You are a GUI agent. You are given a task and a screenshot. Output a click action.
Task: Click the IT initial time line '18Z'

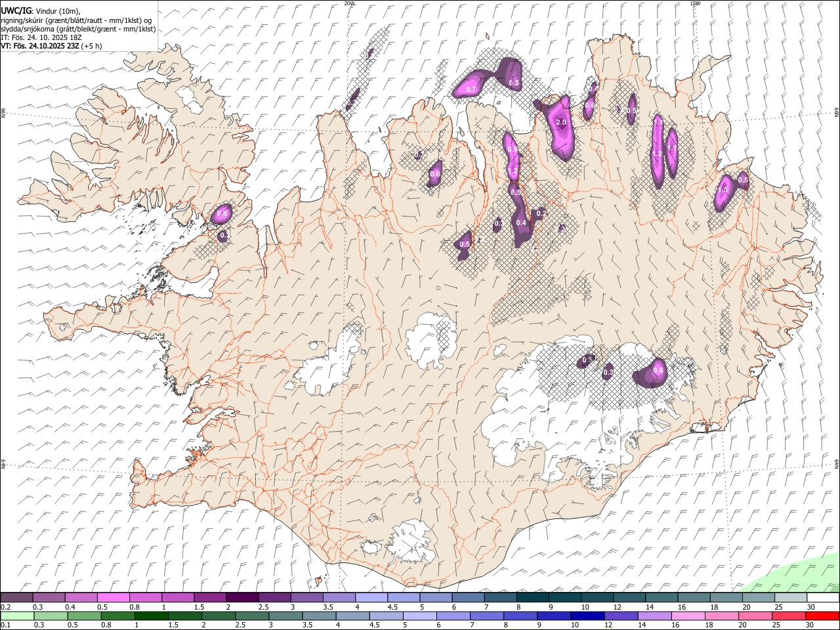tap(41, 37)
